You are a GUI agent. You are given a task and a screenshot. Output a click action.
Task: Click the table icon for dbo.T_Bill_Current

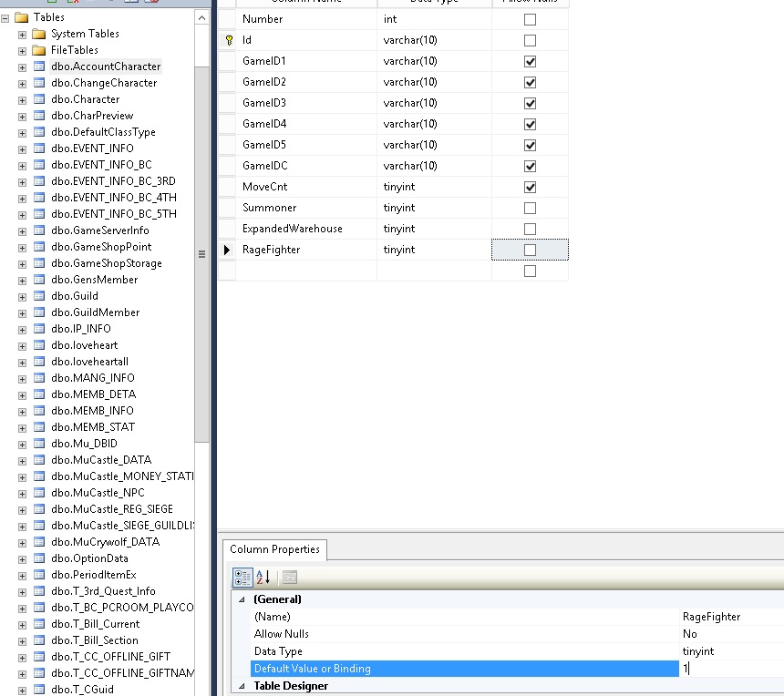click(x=39, y=623)
